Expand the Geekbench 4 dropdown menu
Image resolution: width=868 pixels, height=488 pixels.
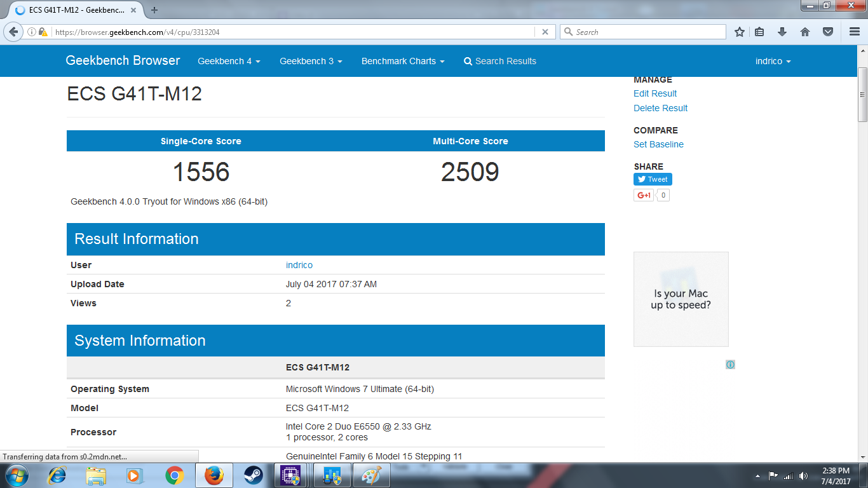pos(229,61)
